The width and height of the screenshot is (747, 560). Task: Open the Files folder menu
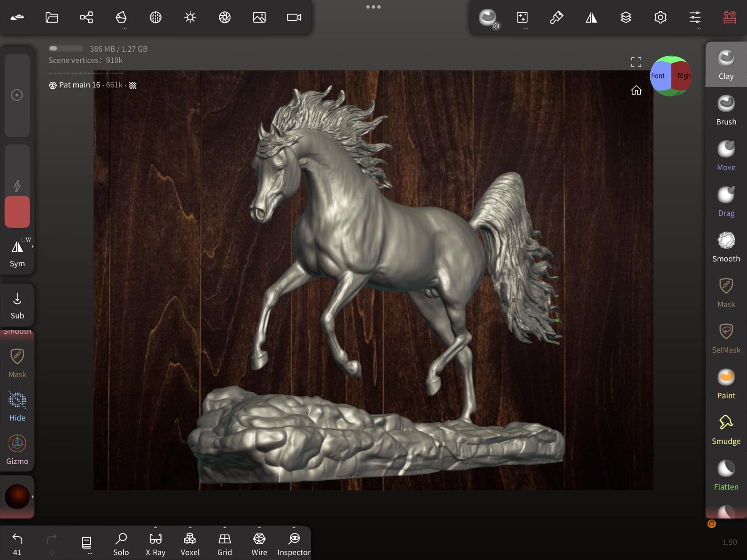click(x=52, y=17)
